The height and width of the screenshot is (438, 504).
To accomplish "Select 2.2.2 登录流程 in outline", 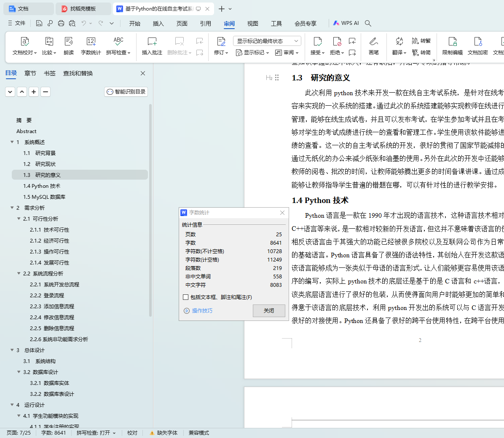I will click(x=80, y=295).
